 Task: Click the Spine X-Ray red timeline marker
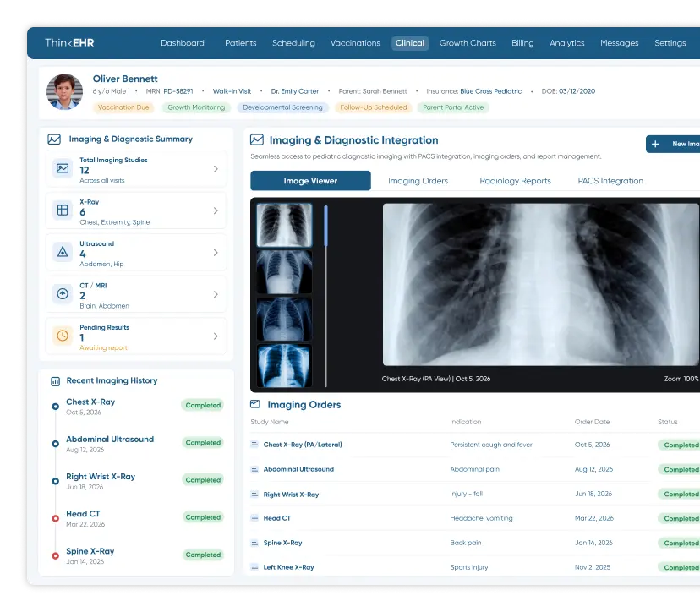55,555
